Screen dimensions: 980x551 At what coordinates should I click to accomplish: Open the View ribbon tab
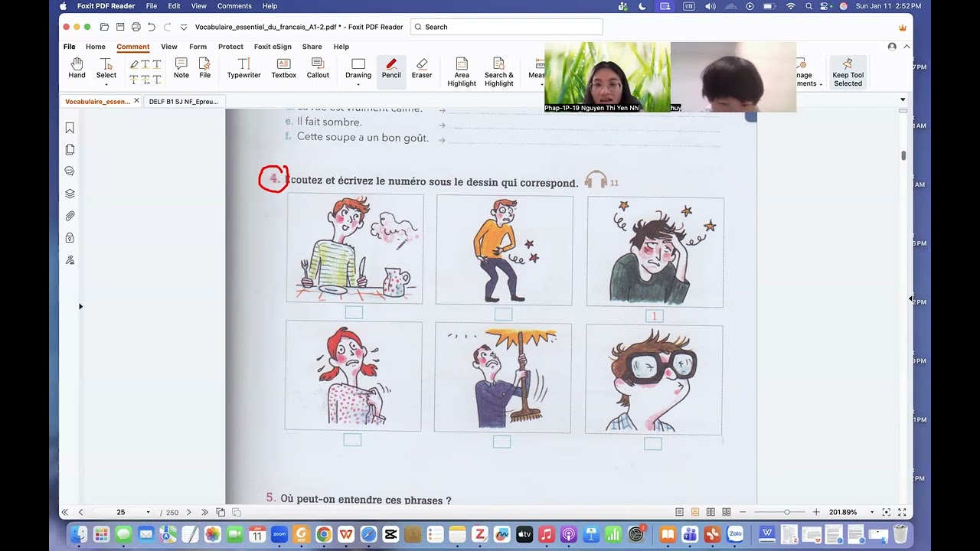[x=169, y=47]
